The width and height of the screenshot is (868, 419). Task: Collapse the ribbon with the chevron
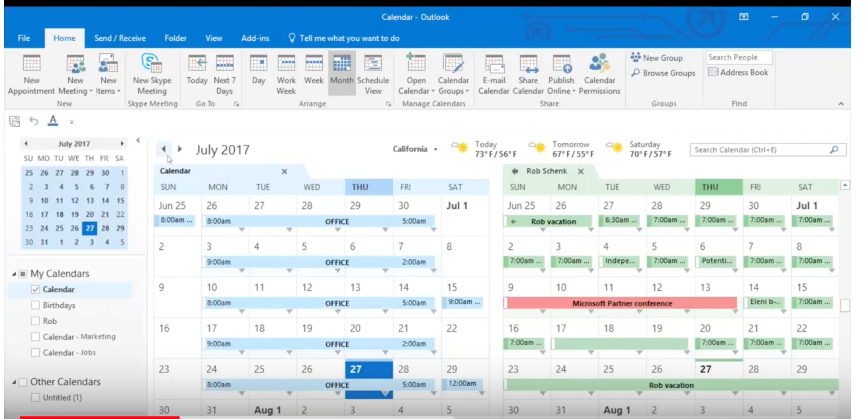click(841, 104)
